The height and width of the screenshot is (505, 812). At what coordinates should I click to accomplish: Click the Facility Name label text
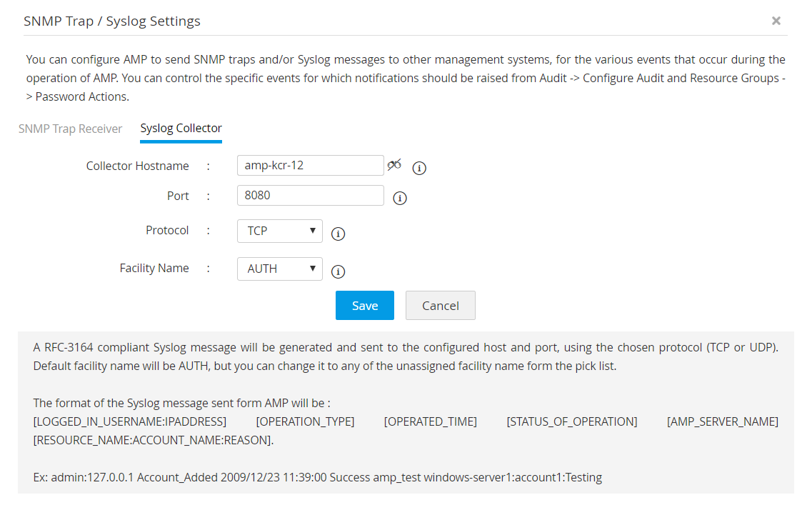154,268
